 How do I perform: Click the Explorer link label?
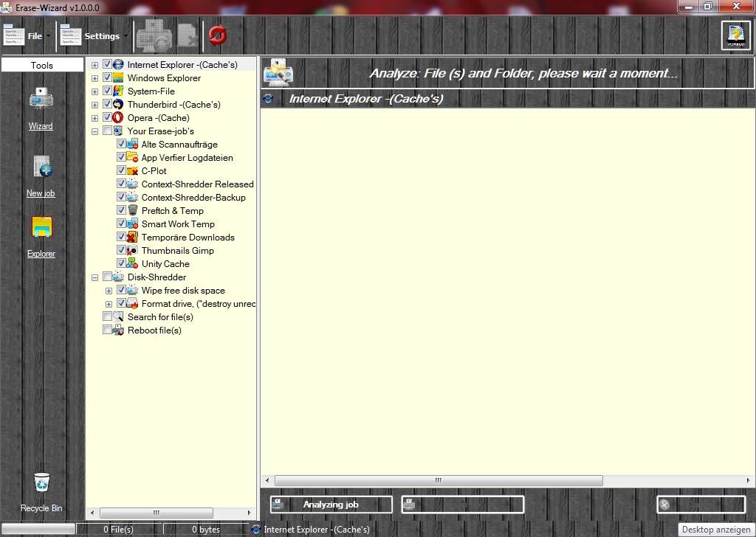pos(41,254)
